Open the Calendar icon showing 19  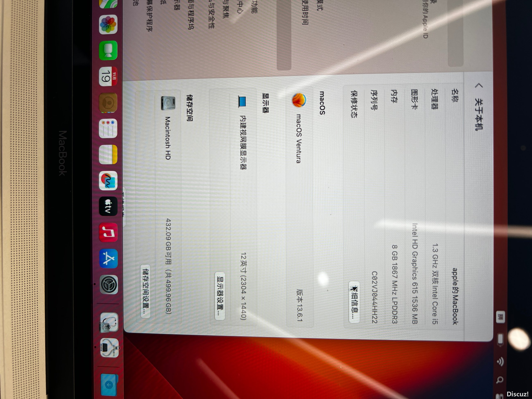108,77
